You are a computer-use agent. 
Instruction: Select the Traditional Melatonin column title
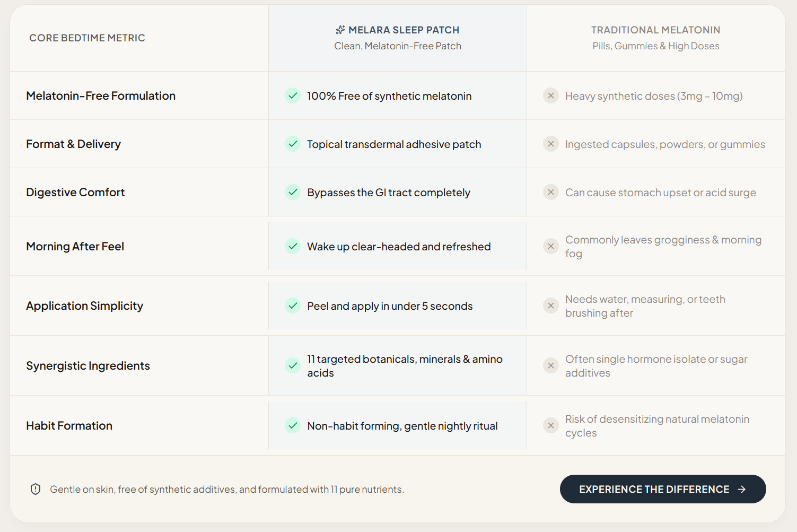click(656, 30)
